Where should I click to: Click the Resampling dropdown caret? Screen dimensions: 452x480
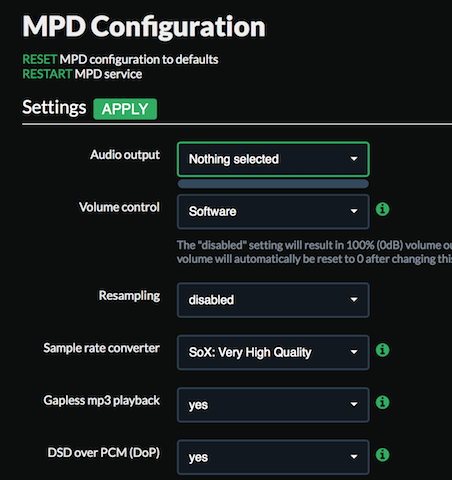[x=354, y=300]
